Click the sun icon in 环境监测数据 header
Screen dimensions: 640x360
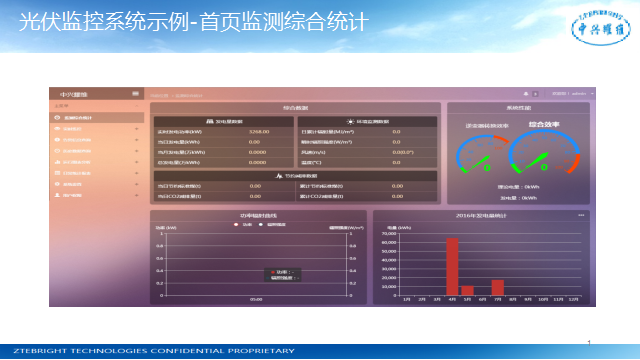click(x=350, y=122)
